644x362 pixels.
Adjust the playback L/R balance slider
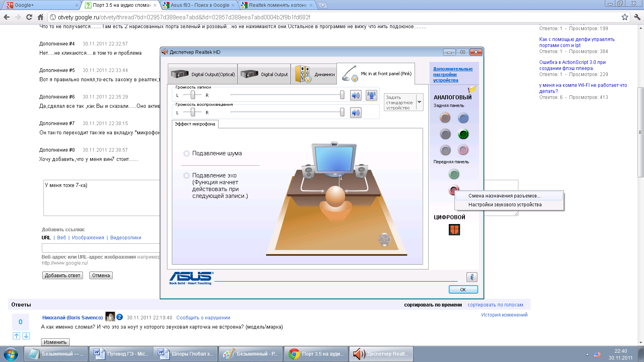click(x=193, y=112)
